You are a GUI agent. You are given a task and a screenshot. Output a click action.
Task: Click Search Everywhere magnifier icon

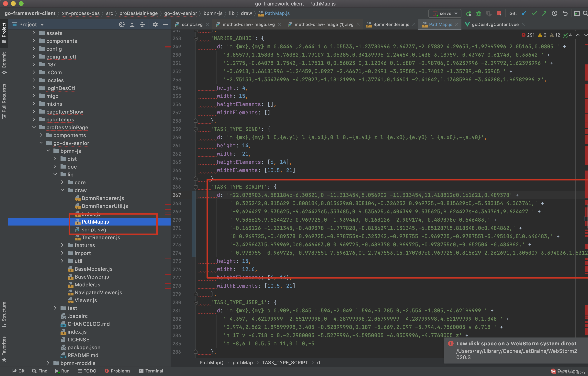[585, 13]
